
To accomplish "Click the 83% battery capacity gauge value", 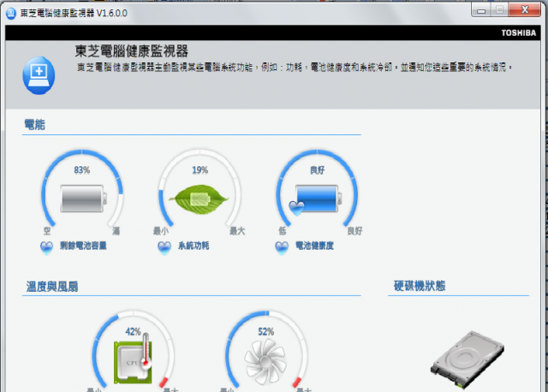I will click(82, 170).
